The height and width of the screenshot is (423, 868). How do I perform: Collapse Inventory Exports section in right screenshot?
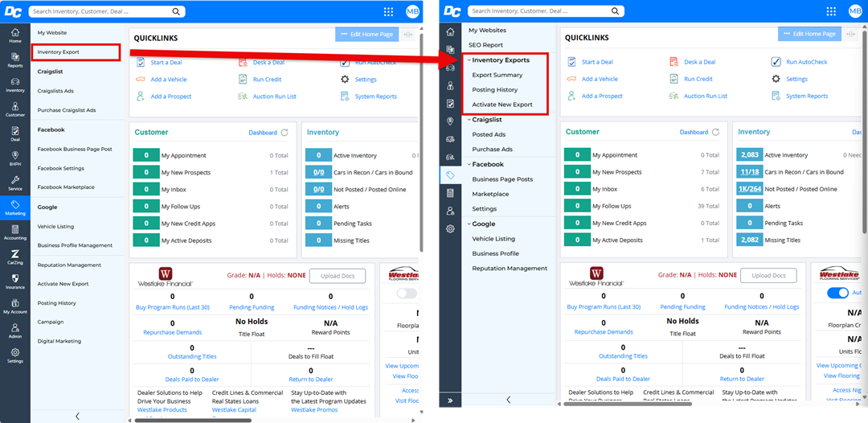coord(469,60)
